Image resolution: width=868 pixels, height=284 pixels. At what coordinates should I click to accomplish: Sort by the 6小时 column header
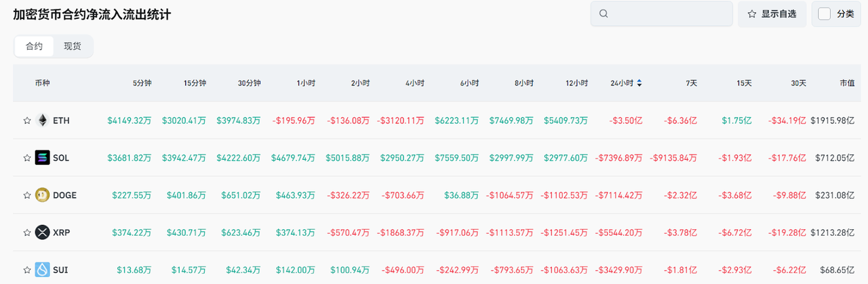coord(469,83)
